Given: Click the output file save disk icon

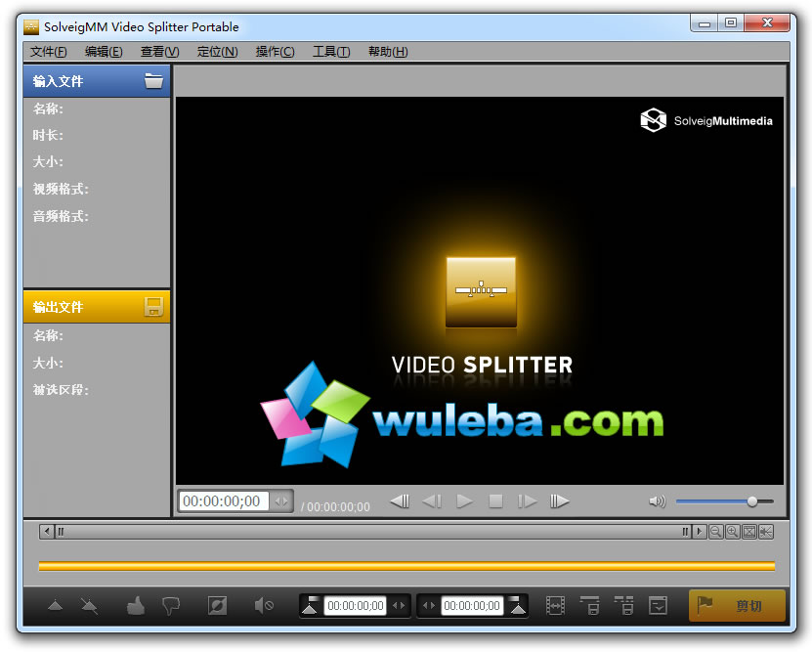Looking at the screenshot, I should point(153,307).
